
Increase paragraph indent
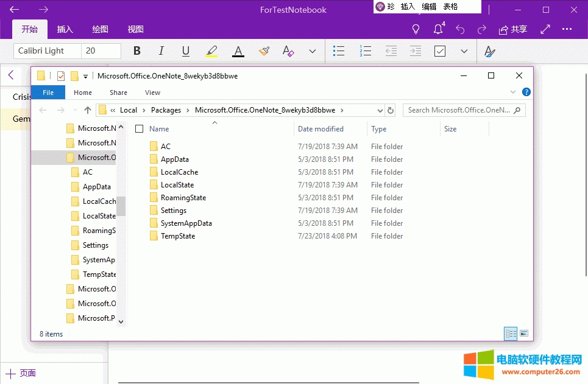[x=415, y=51]
